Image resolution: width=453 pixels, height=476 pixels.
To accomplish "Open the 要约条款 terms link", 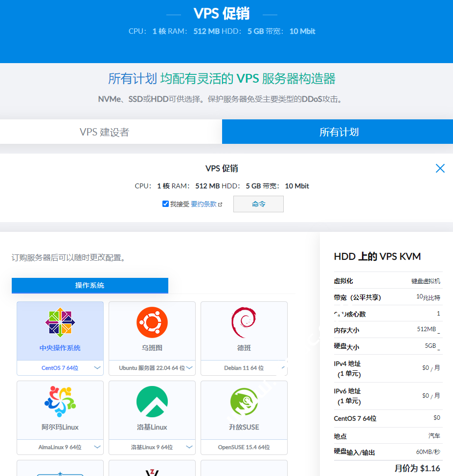I will pos(204,204).
